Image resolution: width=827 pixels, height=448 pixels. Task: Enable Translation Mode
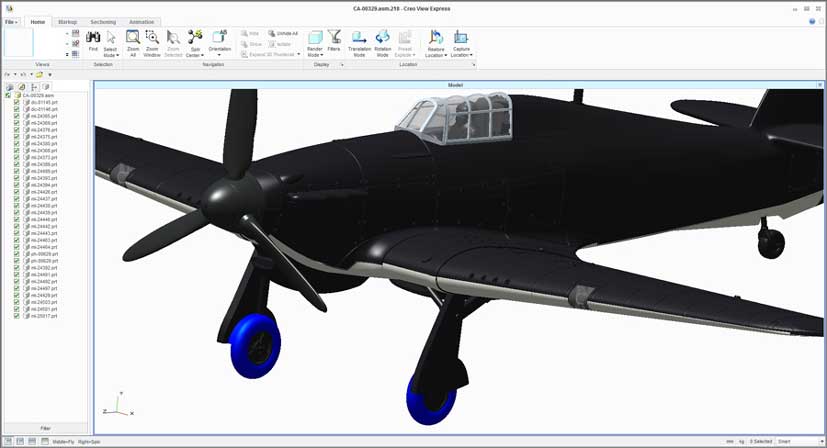click(x=359, y=43)
